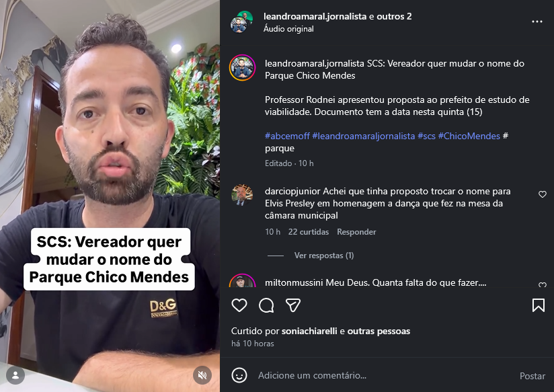
Task: View 22 curtidas on the comment
Action: tap(309, 232)
